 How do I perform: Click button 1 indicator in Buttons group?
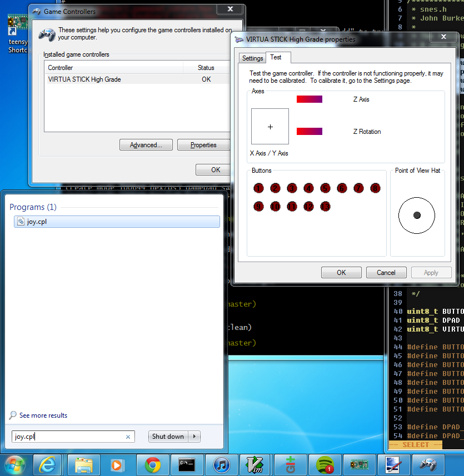tap(258, 188)
